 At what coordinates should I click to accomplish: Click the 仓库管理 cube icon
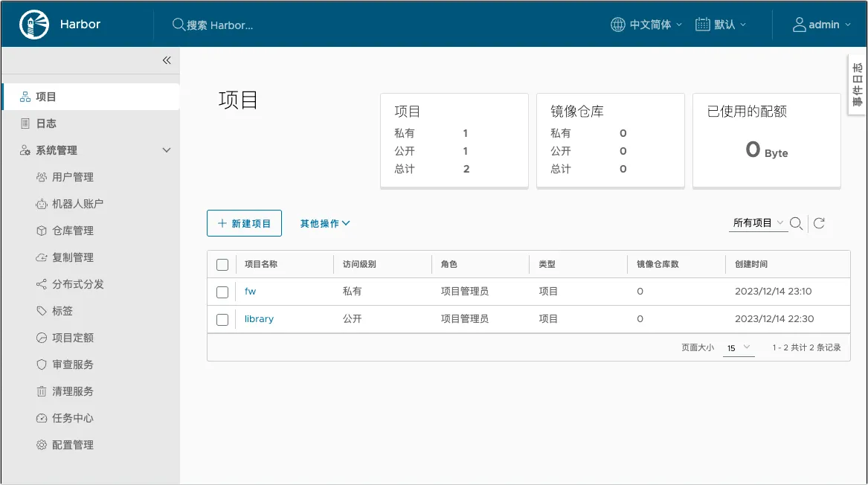pyautogui.click(x=42, y=231)
